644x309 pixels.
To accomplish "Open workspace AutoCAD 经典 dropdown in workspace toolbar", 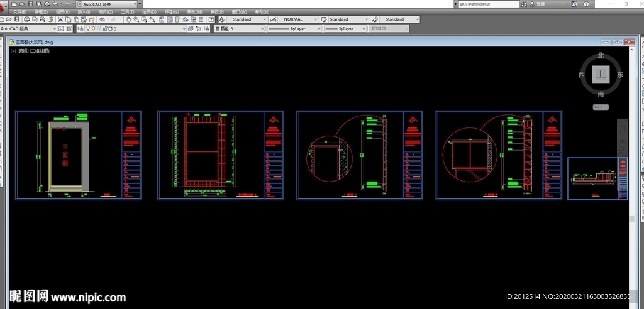I will point(28,29).
